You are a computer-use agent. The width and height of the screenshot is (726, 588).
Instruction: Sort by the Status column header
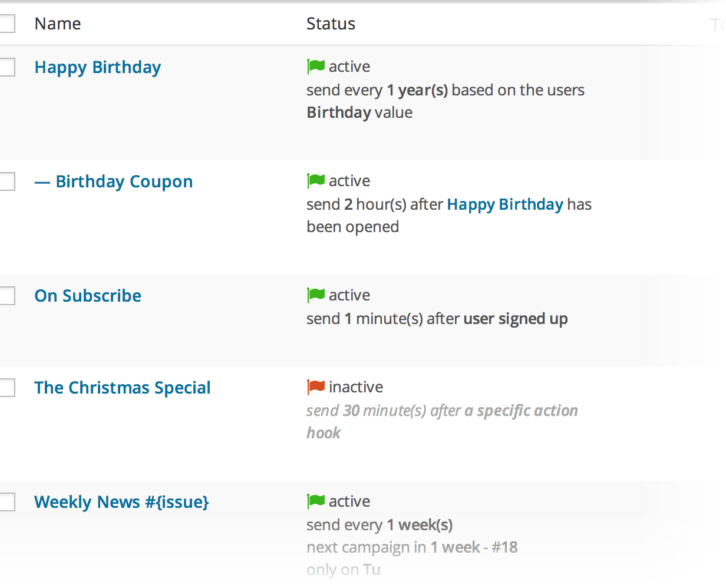click(x=331, y=24)
